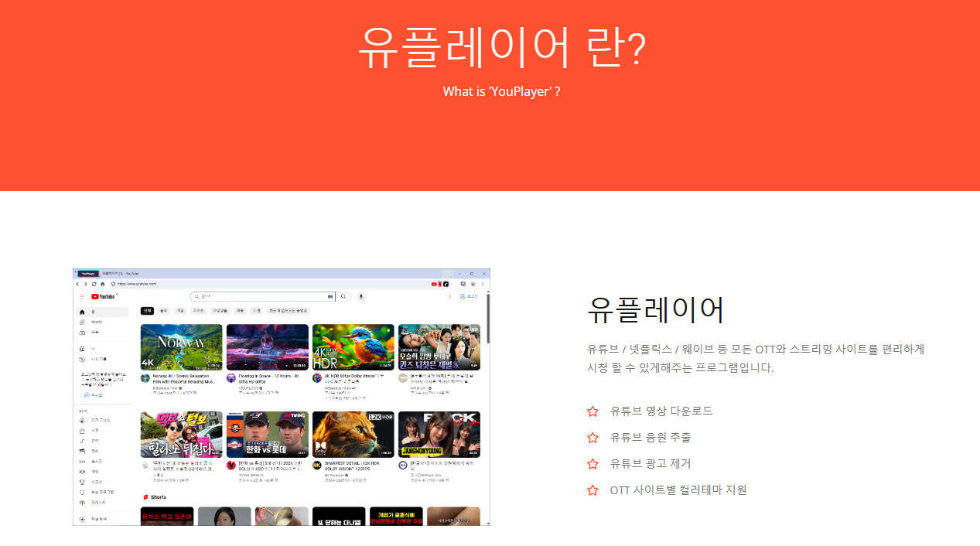
Task: Click the reload icon in the YouPlayer window
Action: (94, 284)
